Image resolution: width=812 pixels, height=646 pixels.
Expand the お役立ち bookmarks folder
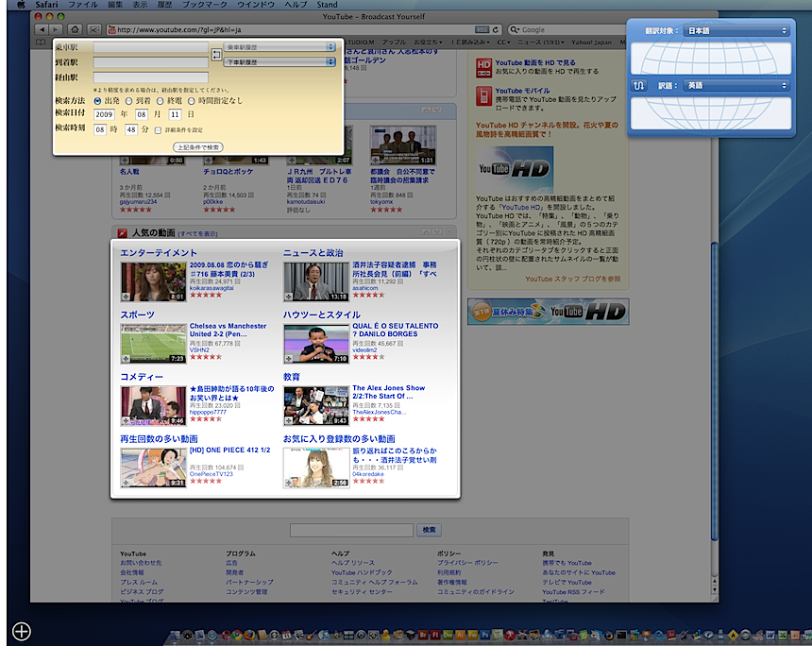429,42
